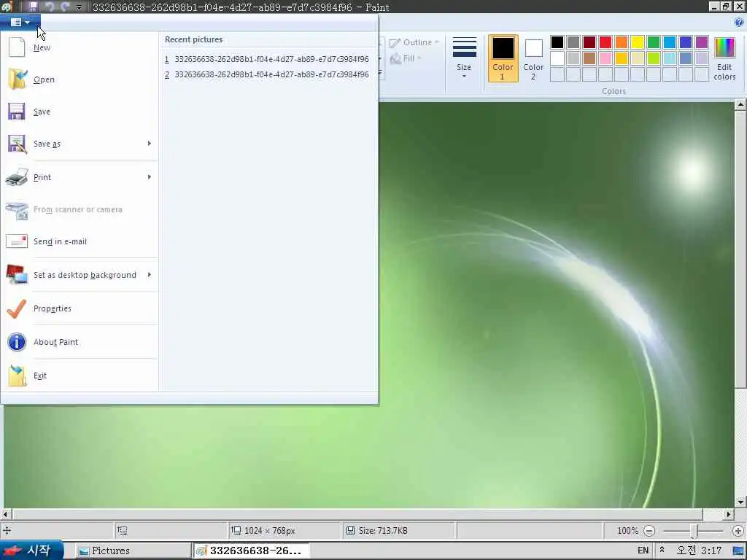Click the zoom out minus icon

tap(649, 531)
